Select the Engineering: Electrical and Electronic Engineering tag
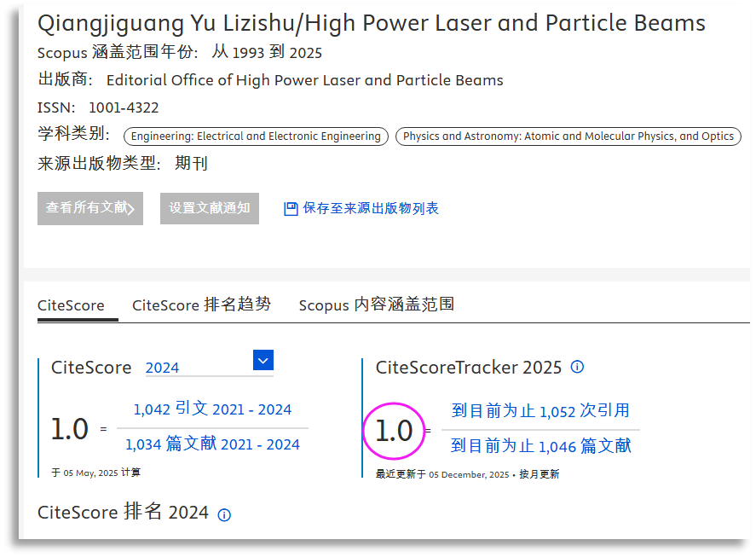Screen dimensions: 756x557 (256, 136)
